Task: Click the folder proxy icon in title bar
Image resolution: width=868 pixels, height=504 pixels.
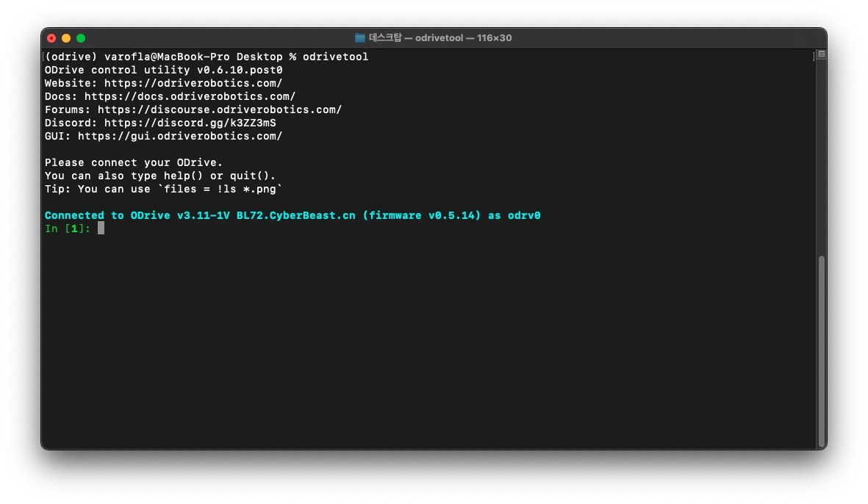Action: [x=360, y=37]
